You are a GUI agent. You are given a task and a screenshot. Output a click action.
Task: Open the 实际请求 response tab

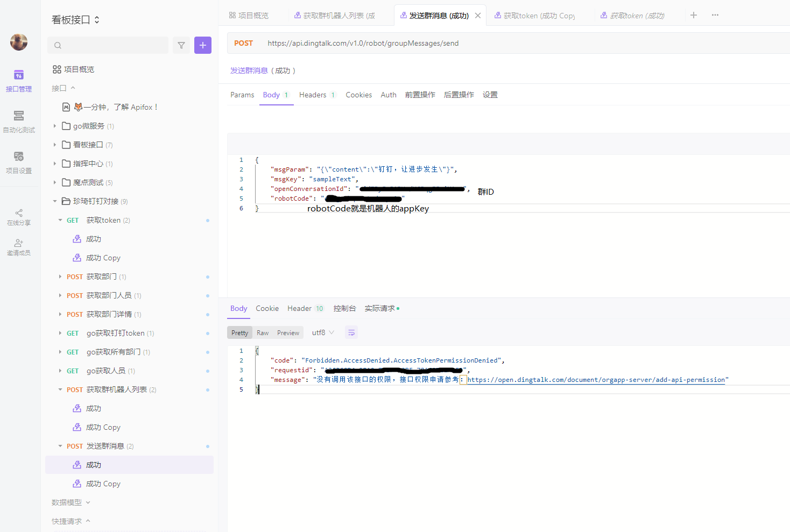click(382, 308)
